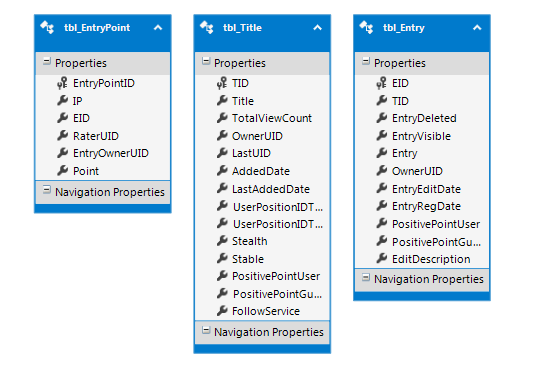
Task: Collapse Navigation Properties in tbl_EntryPoint
Action: (x=47, y=190)
